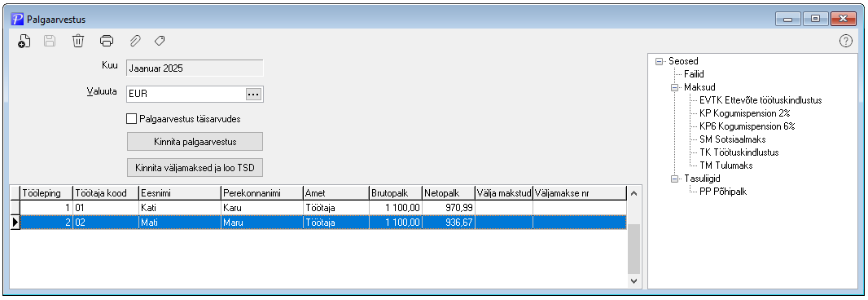Click employee code cell 01
This screenshot has height=300, width=868.
(106, 207)
